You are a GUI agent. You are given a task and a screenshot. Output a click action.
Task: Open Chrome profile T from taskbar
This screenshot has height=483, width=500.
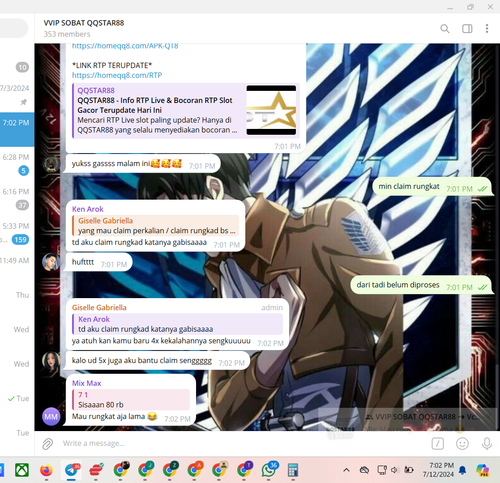tap(244, 470)
